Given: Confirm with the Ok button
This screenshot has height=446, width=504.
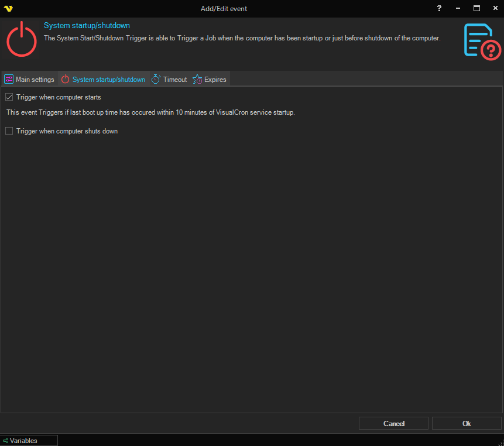Looking at the screenshot, I should tap(467, 423).
